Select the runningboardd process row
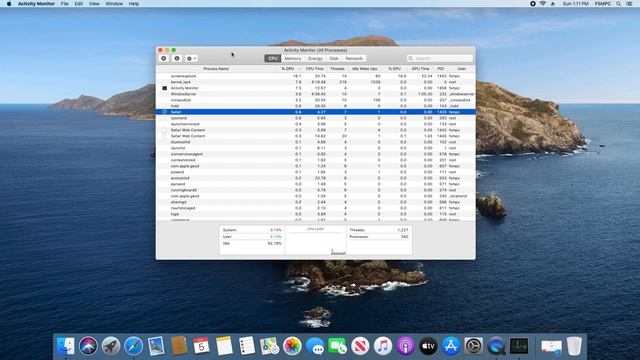640x360 pixels. (x=316, y=190)
